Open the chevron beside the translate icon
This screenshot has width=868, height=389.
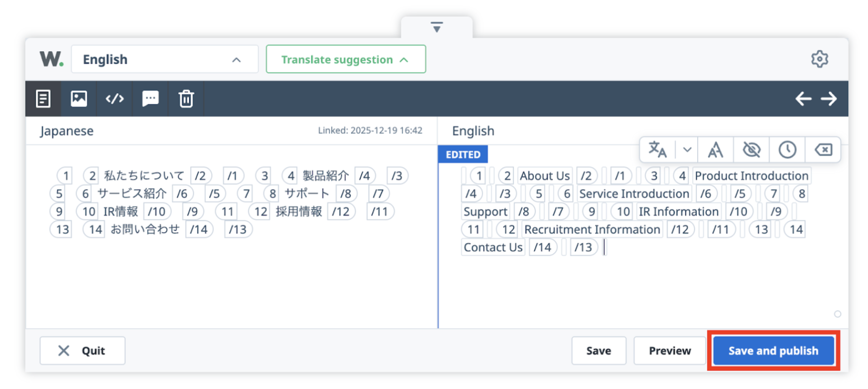(687, 150)
